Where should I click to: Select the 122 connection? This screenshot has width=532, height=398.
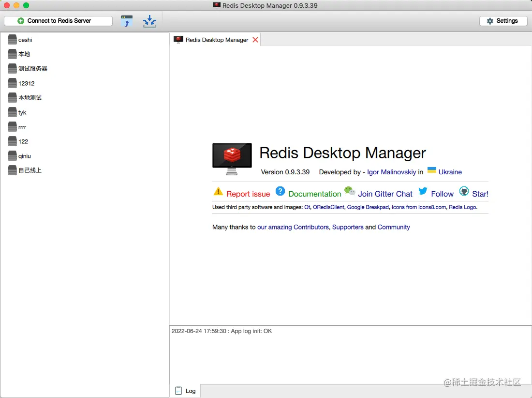click(23, 141)
